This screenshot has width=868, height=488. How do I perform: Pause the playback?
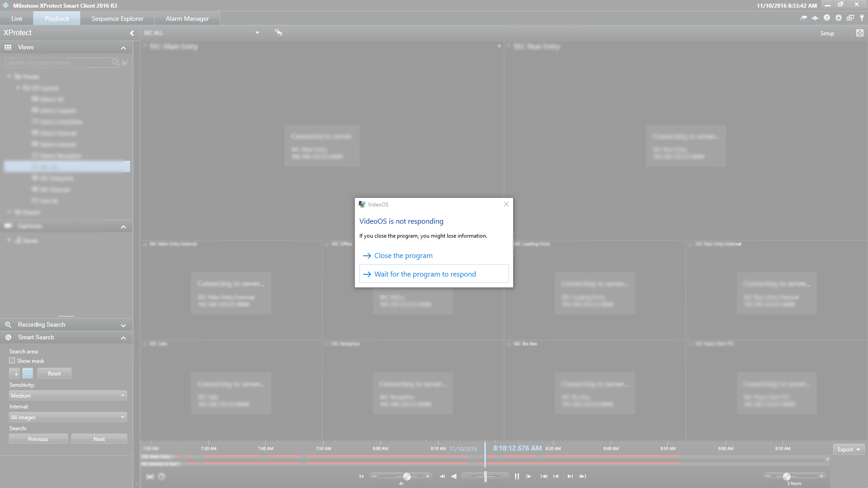(x=517, y=476)
